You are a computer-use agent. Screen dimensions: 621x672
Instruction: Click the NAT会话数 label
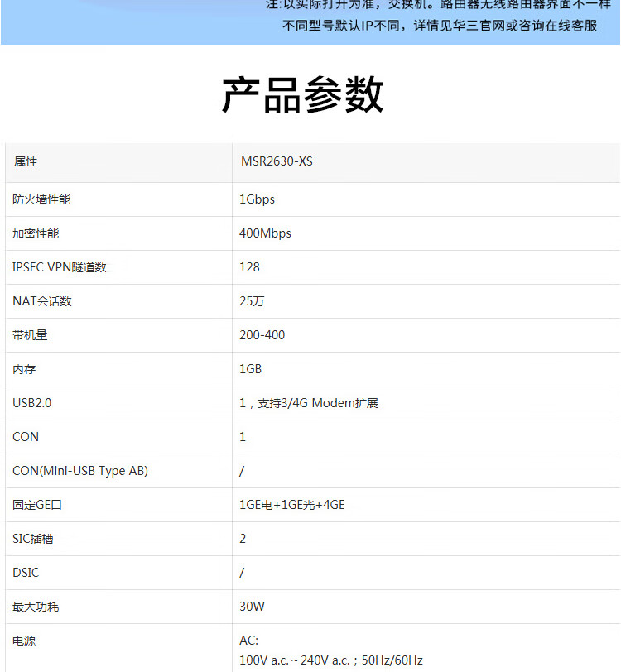coord(42,301)
